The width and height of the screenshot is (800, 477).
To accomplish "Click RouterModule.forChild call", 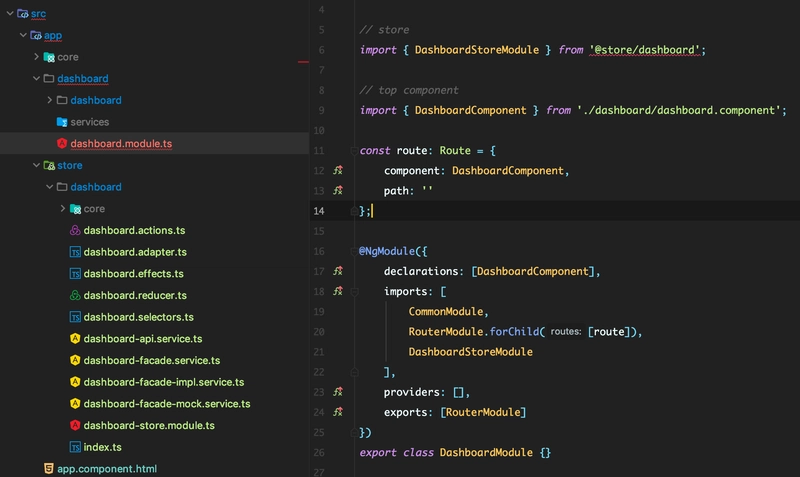I will point(477,332).
